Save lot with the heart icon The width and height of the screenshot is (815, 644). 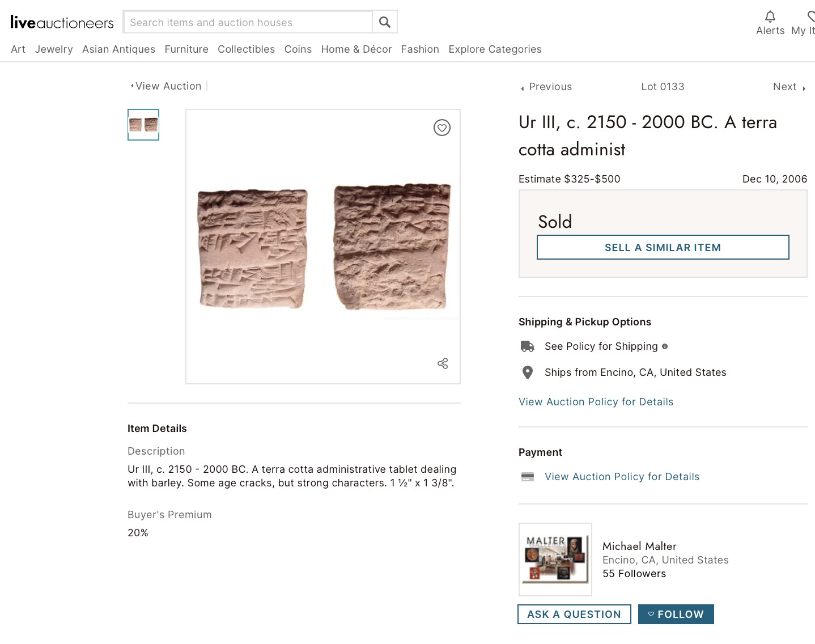[x=442, y=128]
